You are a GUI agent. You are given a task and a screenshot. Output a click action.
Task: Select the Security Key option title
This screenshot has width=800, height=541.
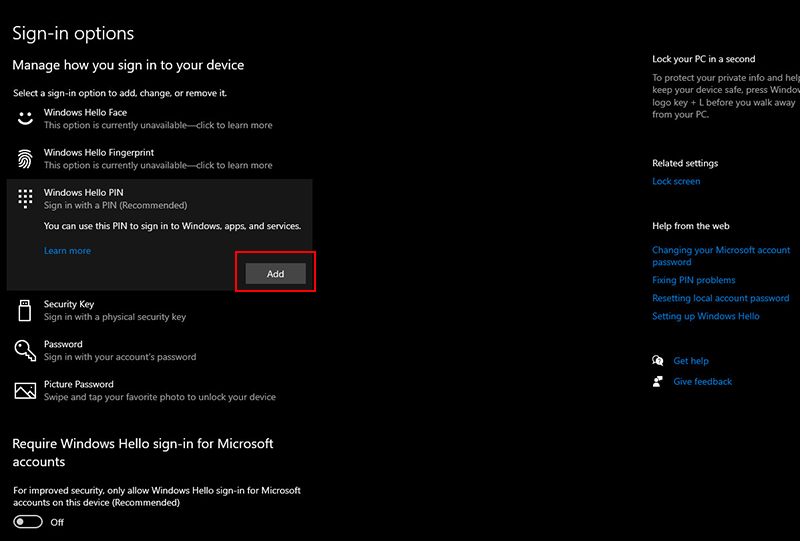coord(69,304)
